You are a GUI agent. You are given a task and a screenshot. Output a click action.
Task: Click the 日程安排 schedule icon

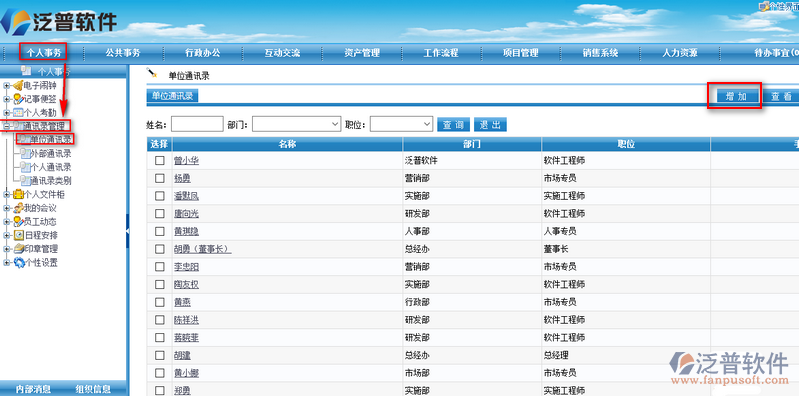pyautogui.click(x=18, y=235)
